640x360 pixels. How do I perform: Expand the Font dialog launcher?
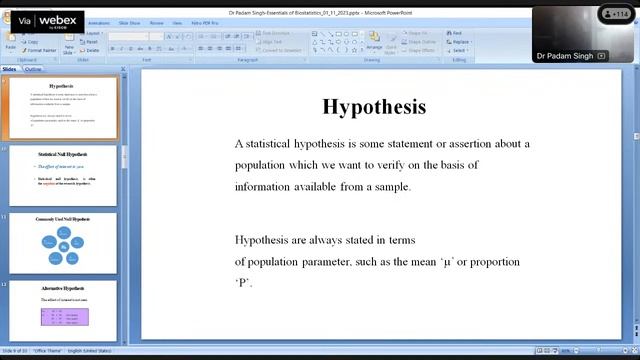pos(190,60)
